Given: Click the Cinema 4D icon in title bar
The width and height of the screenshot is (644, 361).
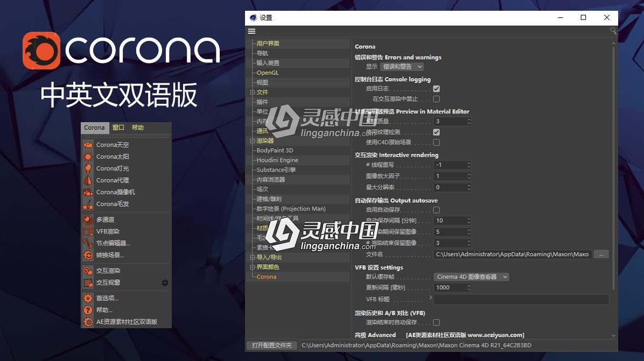Looking at the screenshot, I should coord(253,18).
